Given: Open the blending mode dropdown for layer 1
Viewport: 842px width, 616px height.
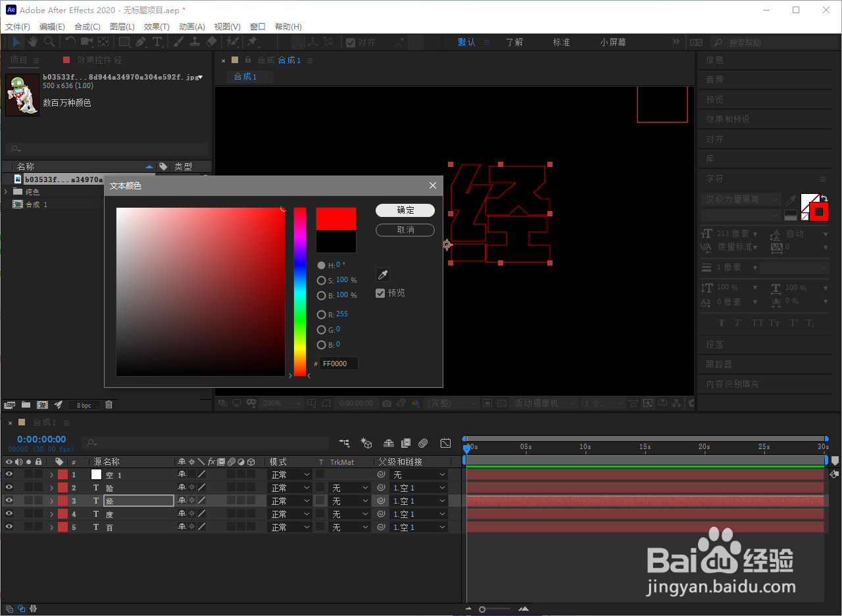Looking at the screenshot, I should (290, 475).
